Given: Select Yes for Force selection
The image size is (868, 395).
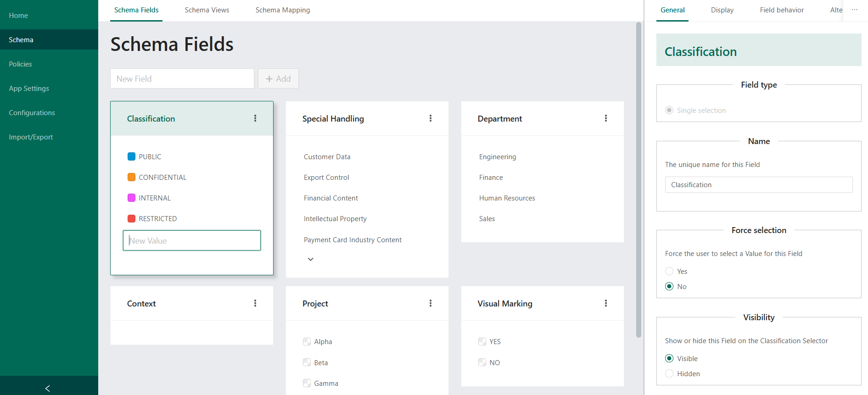Looking at the screenshot, I should [669, 272].
